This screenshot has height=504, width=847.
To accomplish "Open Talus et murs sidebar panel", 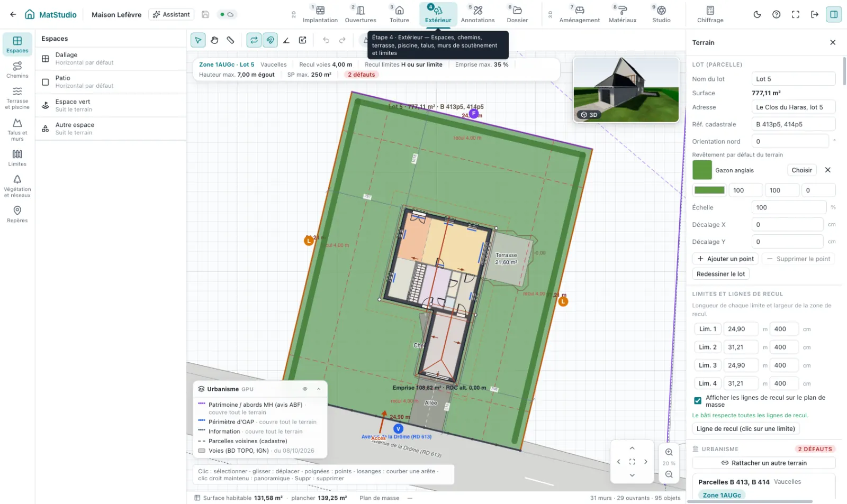I will pyautogui.click(x=17, y=130).
